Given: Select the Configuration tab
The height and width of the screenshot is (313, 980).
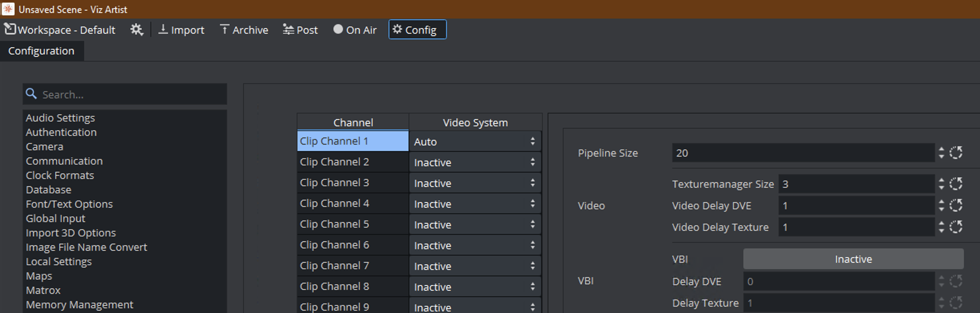Looking at the screenshot, I should tap(41, 51).
